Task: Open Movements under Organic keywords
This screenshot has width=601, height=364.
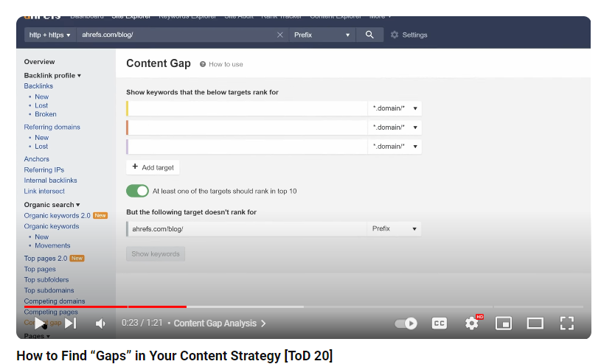Action: click(x=52, y=245)
